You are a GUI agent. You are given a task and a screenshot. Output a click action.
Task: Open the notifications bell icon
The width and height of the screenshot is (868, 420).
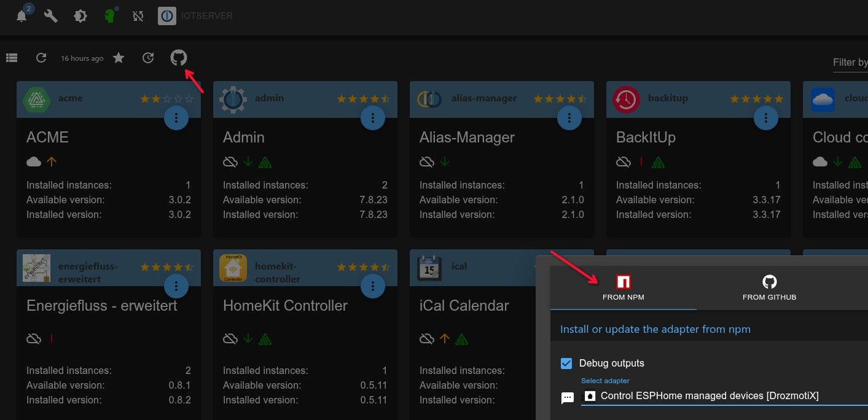click(22, 16)
